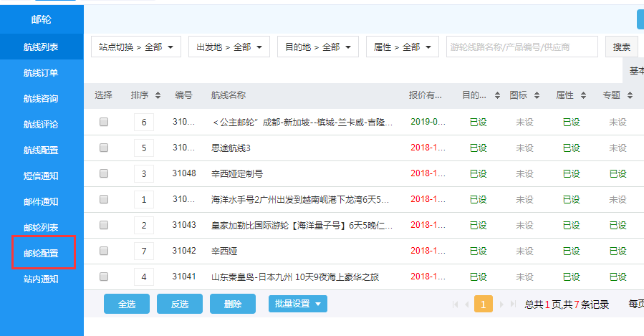The image size is (644, 336).
Task: Open 航线订单 in the sidebar
Action: [x=42, y=73]
